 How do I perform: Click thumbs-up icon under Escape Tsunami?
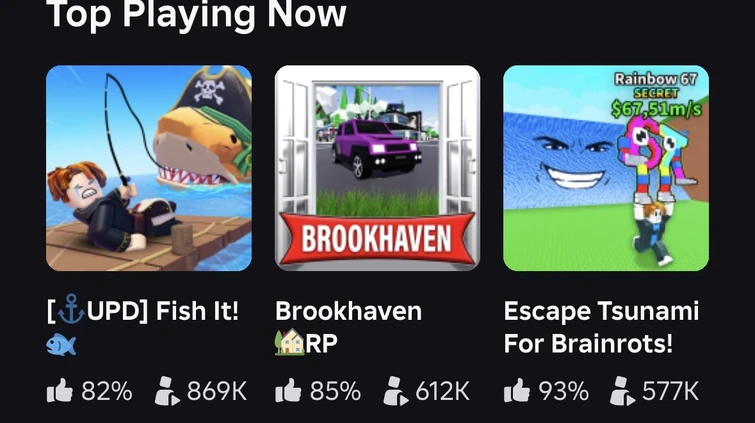point(517,390)
